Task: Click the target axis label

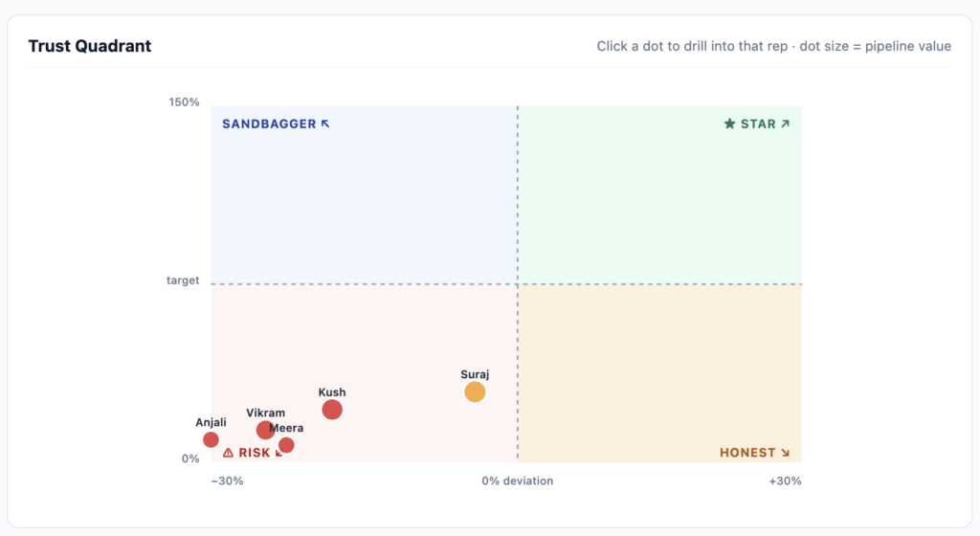Action: [x=183, y=280]
